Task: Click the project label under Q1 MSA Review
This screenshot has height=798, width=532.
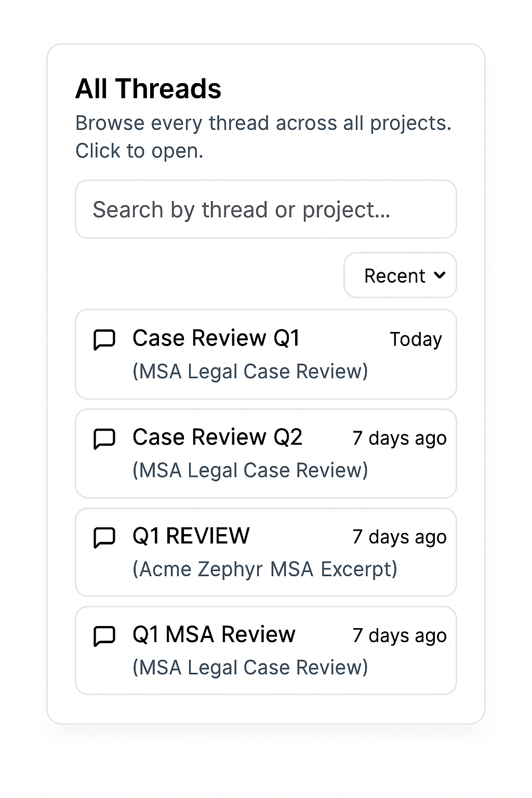Action: click(x=250, y=668)
